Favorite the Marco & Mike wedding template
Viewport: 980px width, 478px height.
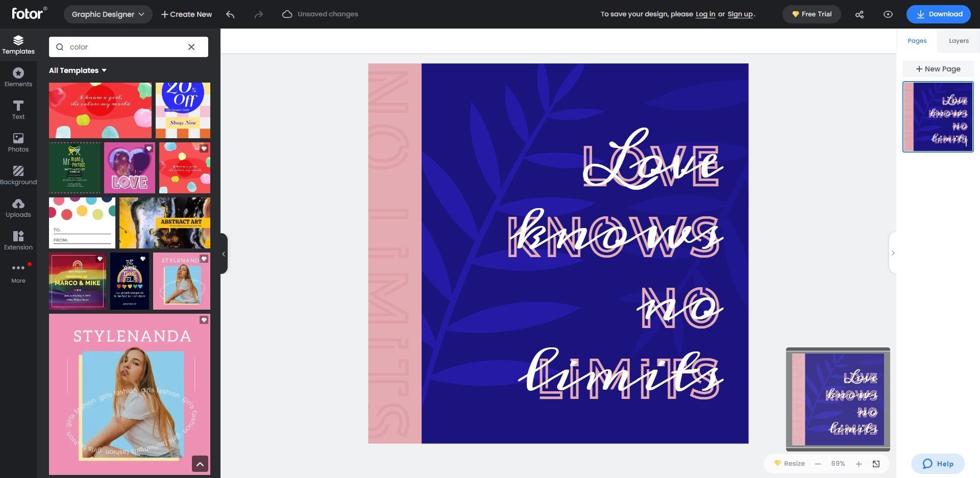[x=100, y=259]
